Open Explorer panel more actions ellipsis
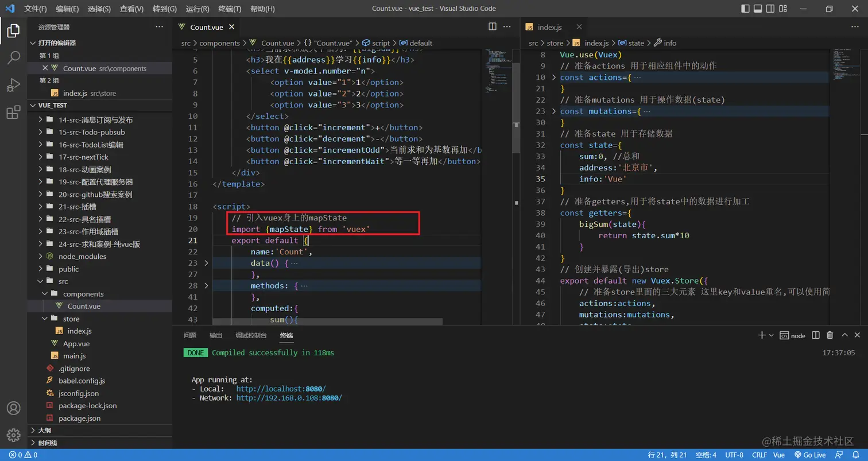The height and width of the screenshot is (461, 868). click(160, 27)
